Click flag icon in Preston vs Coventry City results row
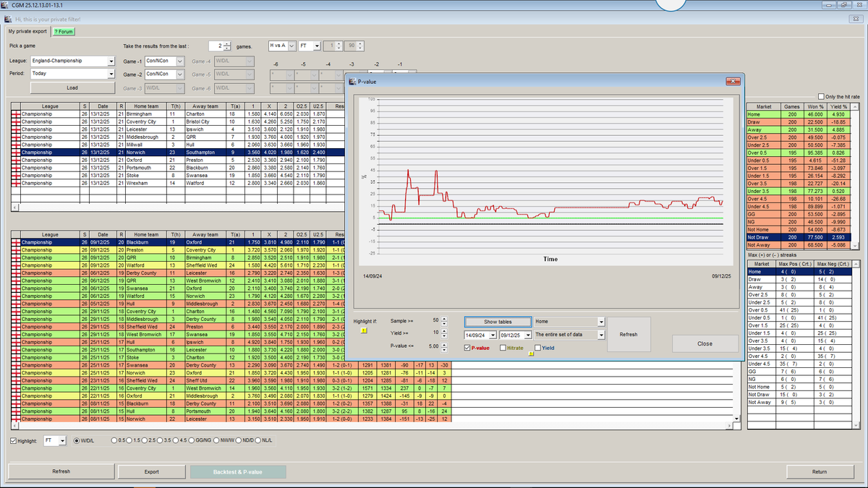Screen dimensions: 868x488 pos(16,250)
